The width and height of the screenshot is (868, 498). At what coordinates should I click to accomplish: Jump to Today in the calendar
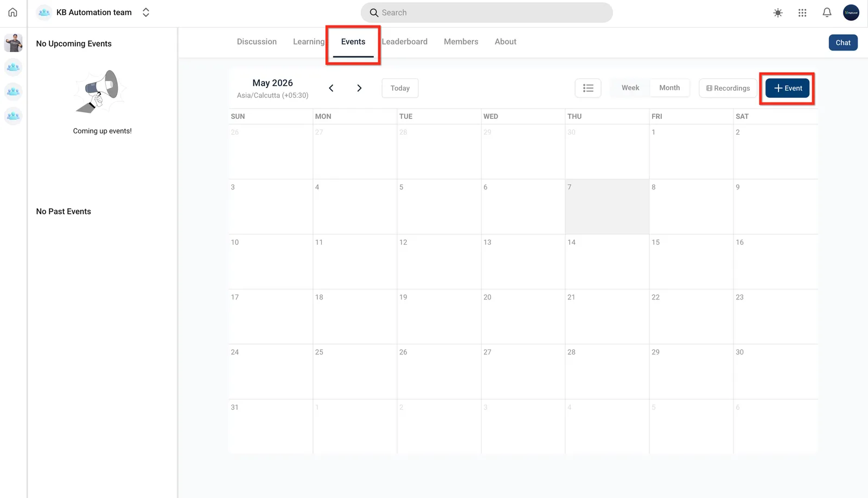[400, 88]
